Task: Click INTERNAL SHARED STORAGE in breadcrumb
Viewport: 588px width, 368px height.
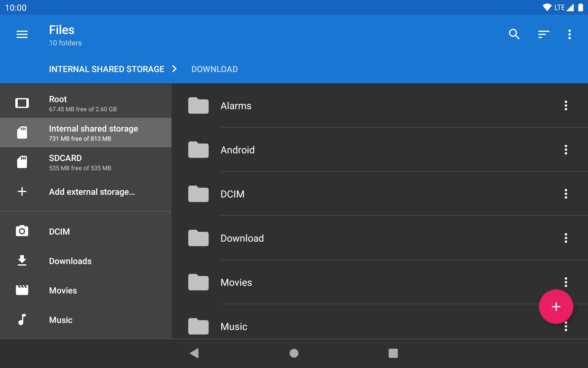Action: [107, 69]
